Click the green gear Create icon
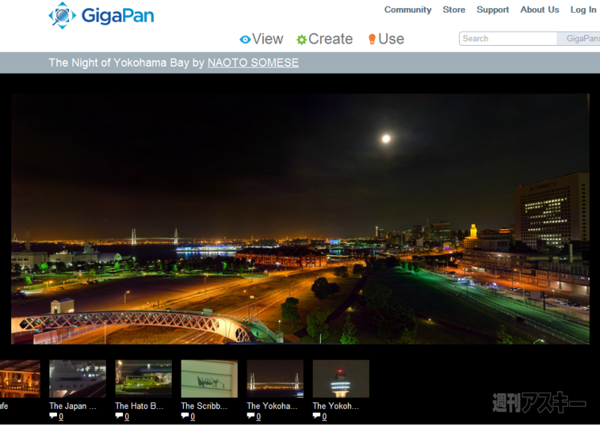The width and height of the screenshot is (600, 427). click(x=302, y=39)
